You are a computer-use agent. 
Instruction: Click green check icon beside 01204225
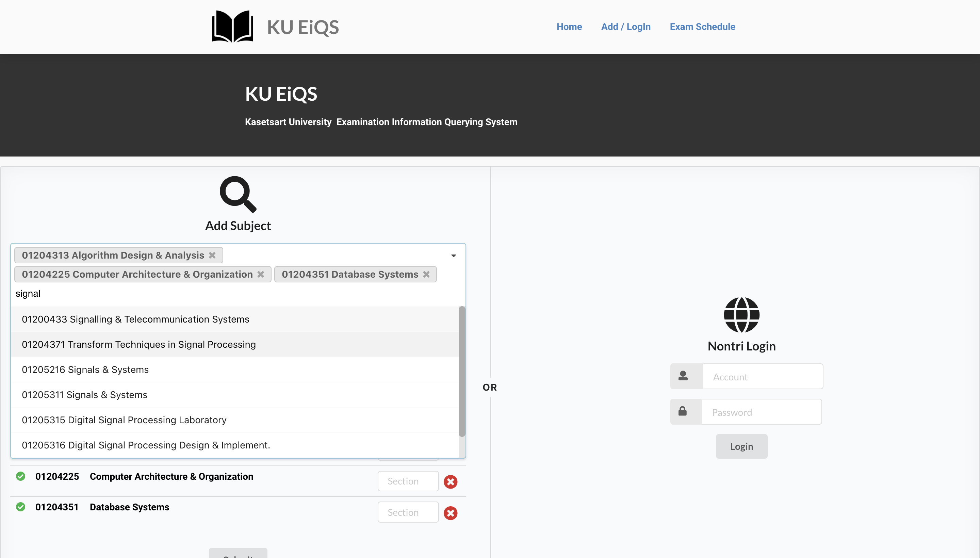(x=21, y=476)
